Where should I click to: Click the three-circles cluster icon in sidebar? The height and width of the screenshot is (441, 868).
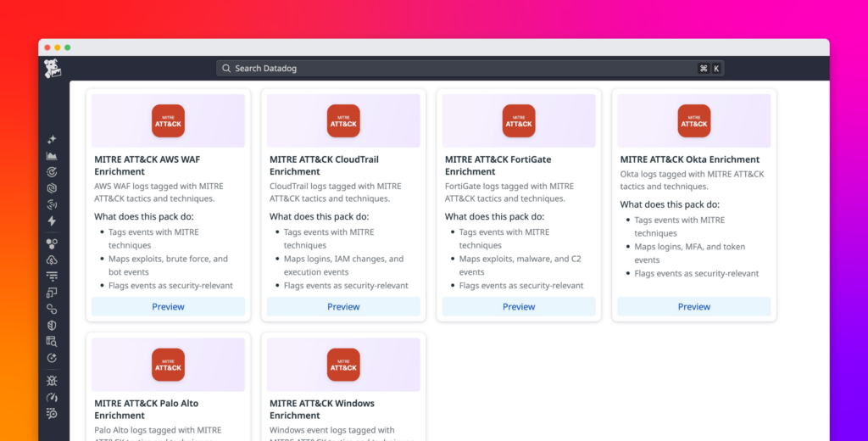click(x=52, y=243)
